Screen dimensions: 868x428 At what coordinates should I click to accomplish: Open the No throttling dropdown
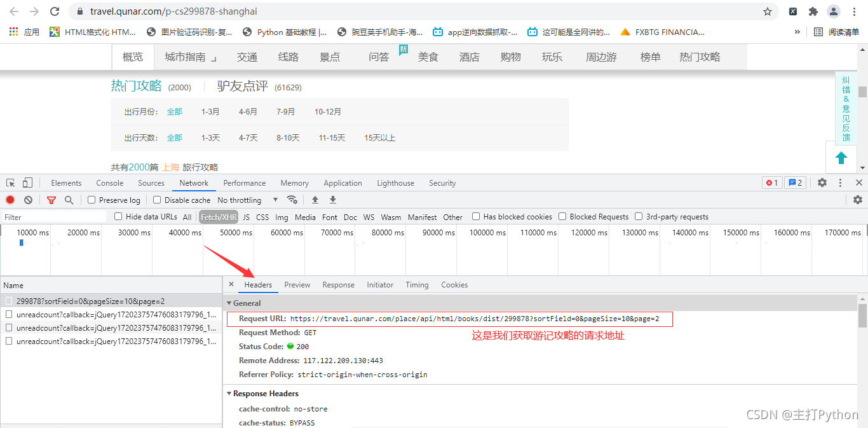coord(248,200)
